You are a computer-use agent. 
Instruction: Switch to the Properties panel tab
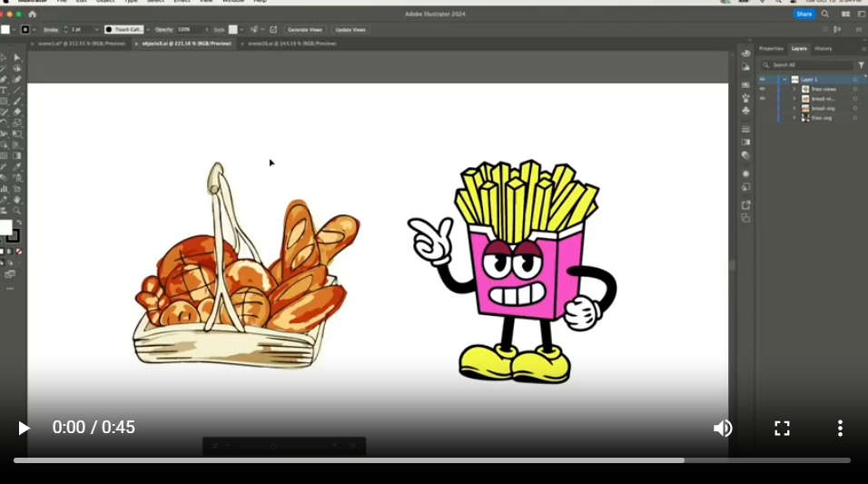[x=771, y=49]
